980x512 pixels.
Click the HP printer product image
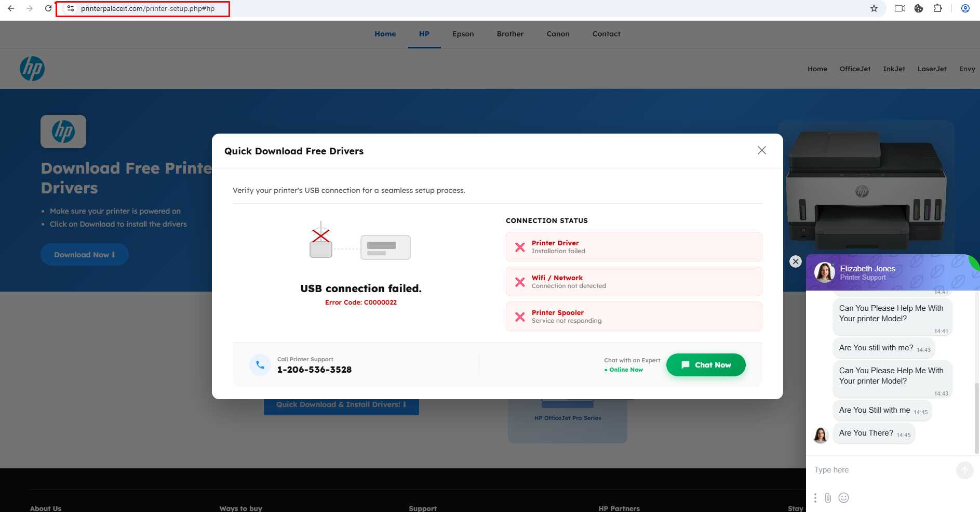[x=866, y=190]
